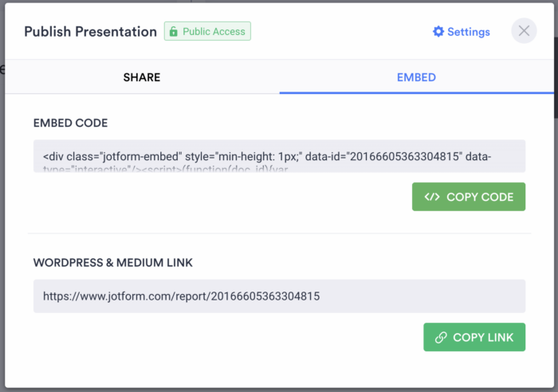The image size is (558, 392).
Task: Click the code brackets icon on Copy Code
Action: [432, 197]
